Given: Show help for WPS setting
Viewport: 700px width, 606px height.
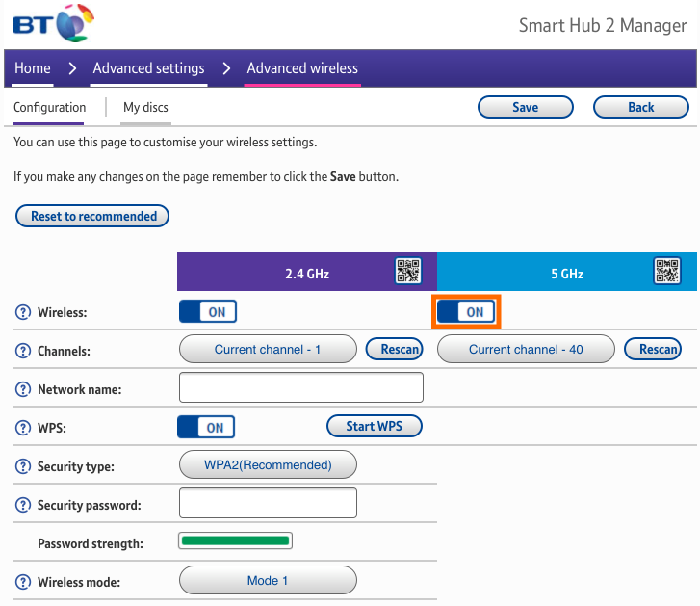Looking at the screenshot, I should pos(23,428).
